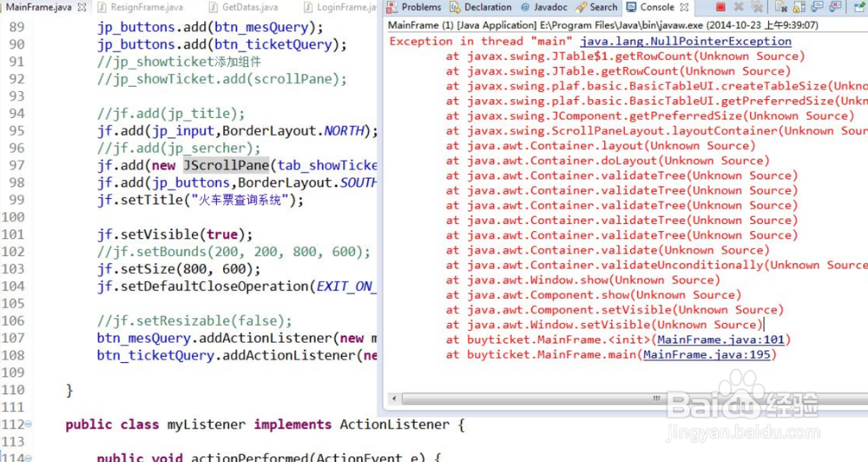The height and width of the screenshot is (462, 868).
Task: Switch to the GetDatas.java editor tab
Action: tap(250, 7)
